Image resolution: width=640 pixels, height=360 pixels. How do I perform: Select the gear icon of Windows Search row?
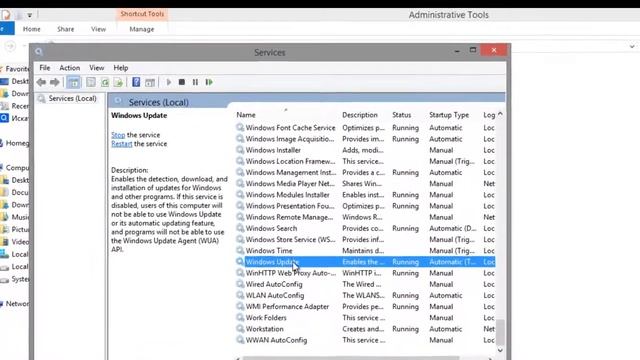coord(240,228)
